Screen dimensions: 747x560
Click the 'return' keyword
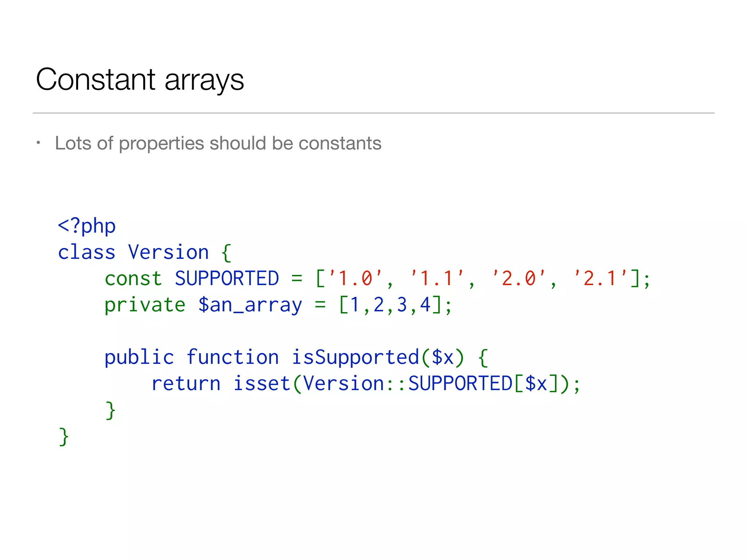click(x=186, y=384)
